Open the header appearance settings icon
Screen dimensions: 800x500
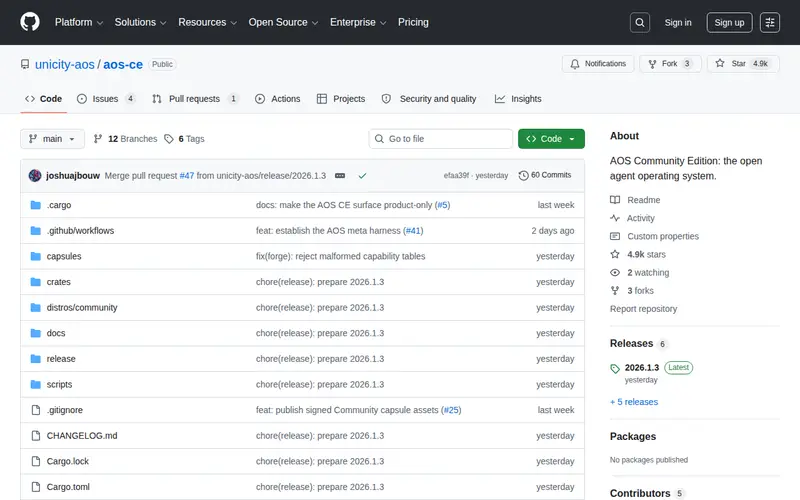click(769, 22)
